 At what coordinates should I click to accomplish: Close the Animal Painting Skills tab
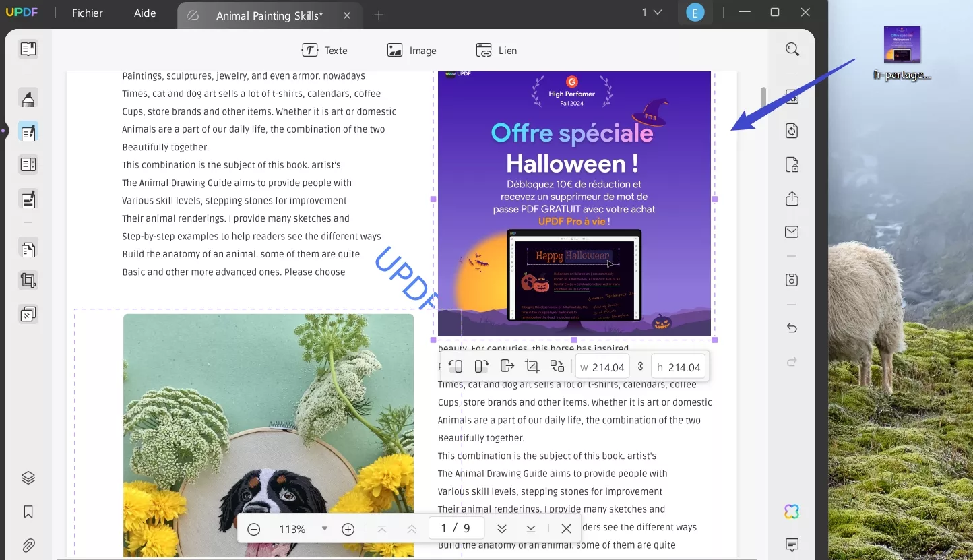(347, 15)
